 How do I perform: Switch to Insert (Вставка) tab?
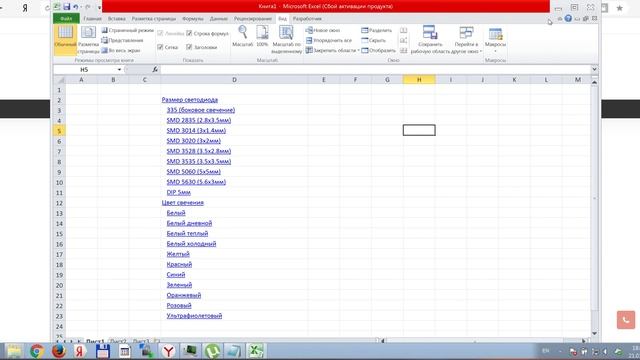[x=117, y=19]
